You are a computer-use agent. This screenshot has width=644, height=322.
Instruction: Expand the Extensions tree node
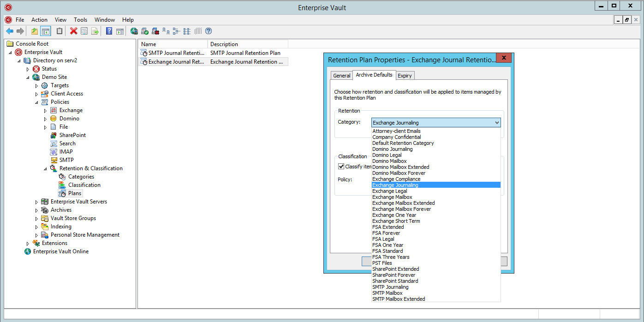click(x=28, y=243)
